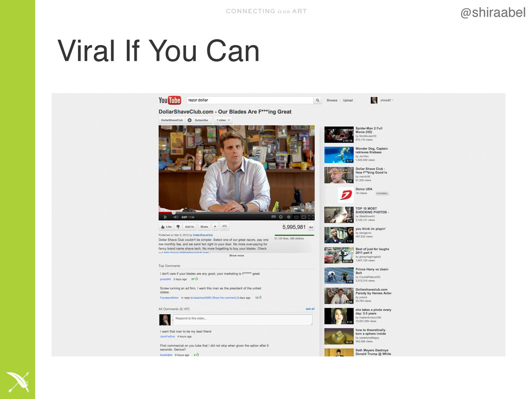Image resolution: width=532 pixels, height=399 pixels.
Task: Show video statistics chart icon
Action: [x=311, y=227]
